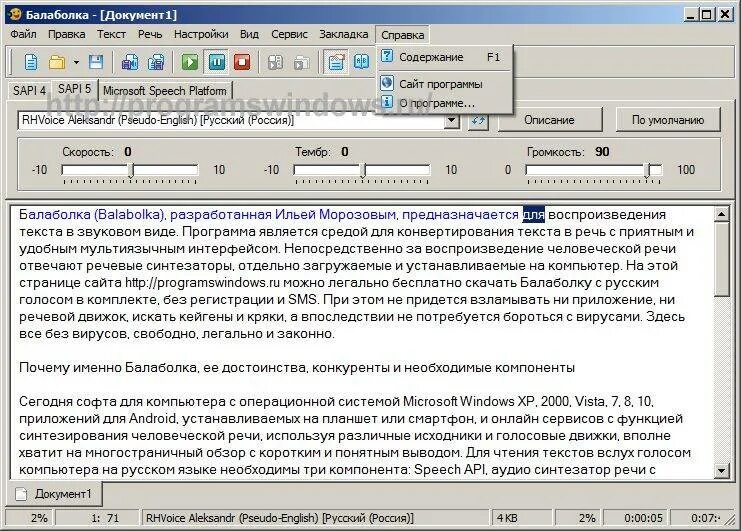Screen dimensions: 741x531
Task: Click the AB dictionary book icon
Action: 362,62
